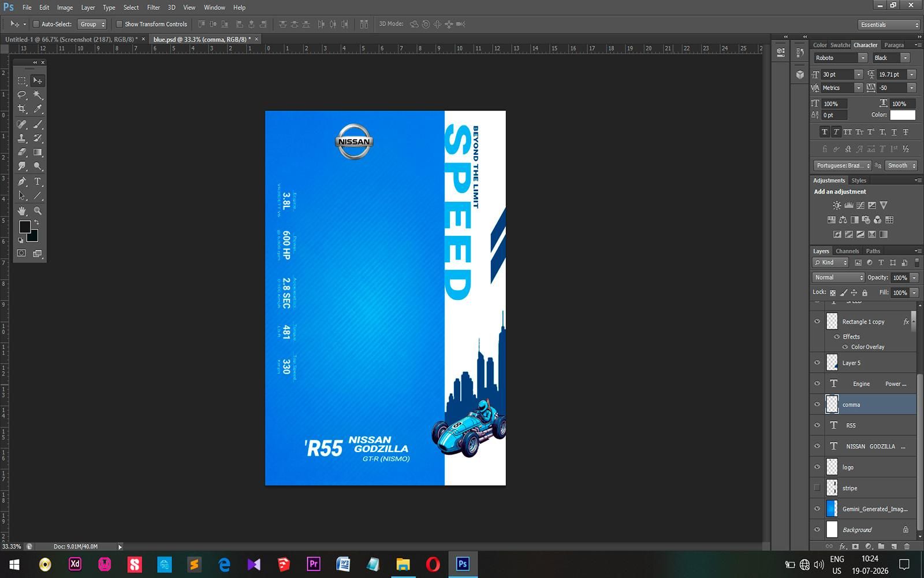
Task: Hide the logo layer
Action: (817, 467)
